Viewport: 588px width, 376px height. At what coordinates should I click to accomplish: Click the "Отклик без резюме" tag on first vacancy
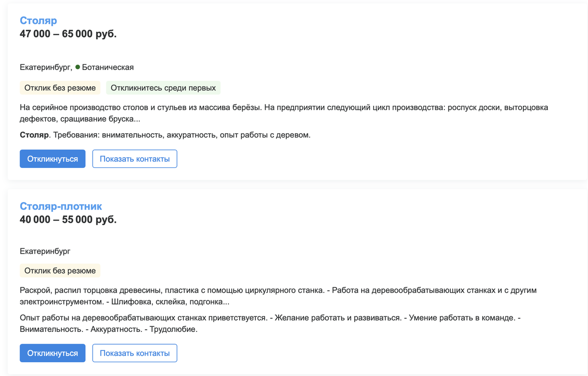60,87
